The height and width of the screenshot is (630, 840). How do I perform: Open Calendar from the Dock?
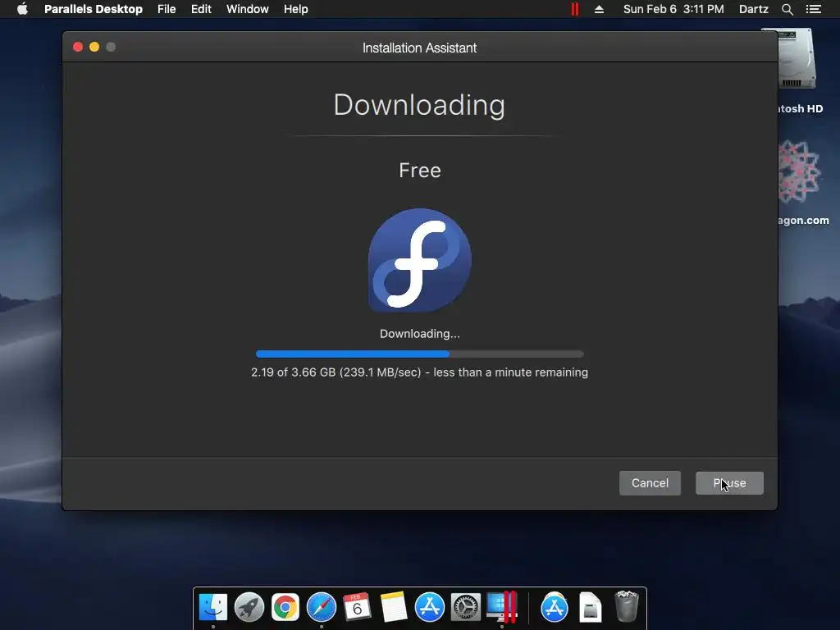coord(358,608)
